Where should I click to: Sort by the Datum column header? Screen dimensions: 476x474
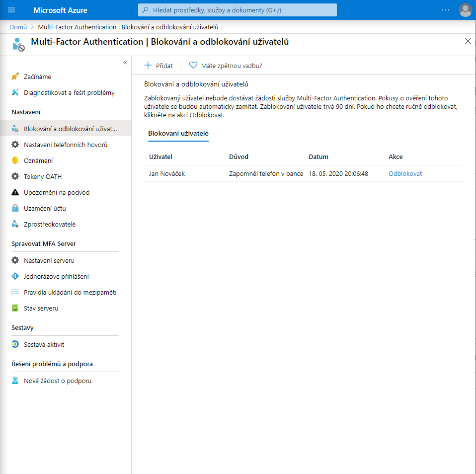[x=318, y=157]
